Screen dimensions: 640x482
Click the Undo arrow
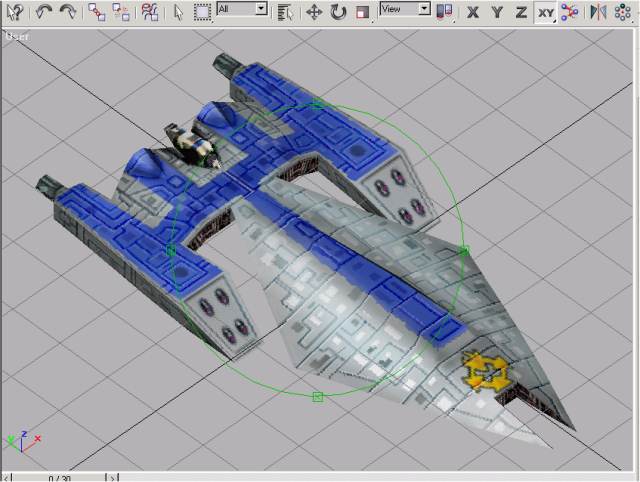click(44, 12)
